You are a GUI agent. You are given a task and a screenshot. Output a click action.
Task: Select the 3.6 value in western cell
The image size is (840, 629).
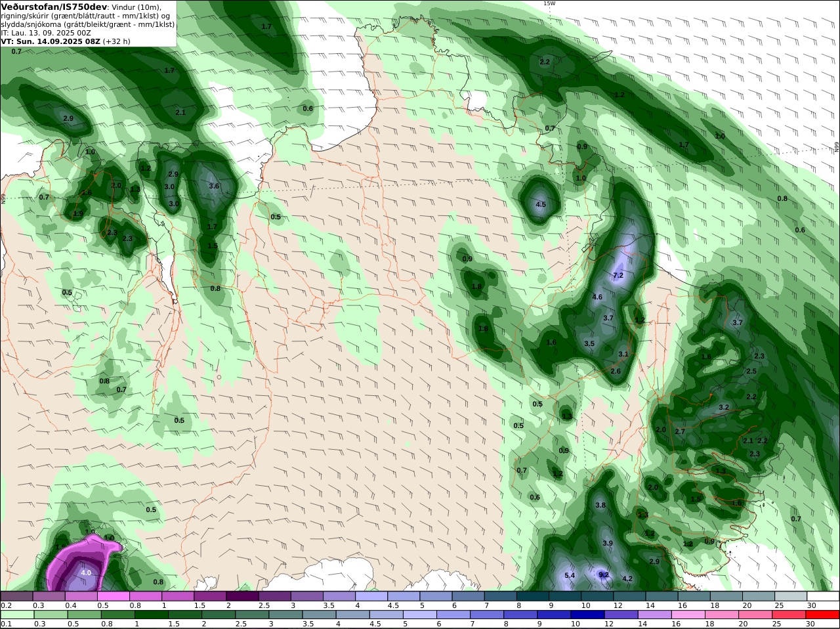213,186
